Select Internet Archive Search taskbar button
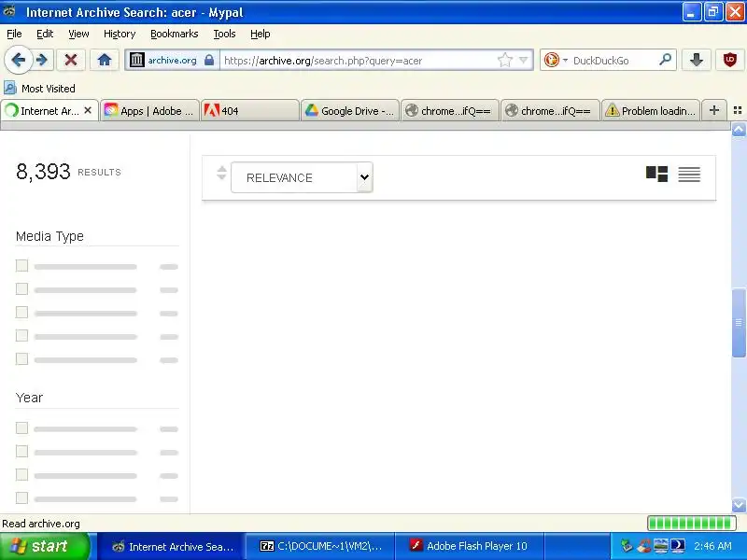This screenshot has height=560, width=747. click(173, 546)
